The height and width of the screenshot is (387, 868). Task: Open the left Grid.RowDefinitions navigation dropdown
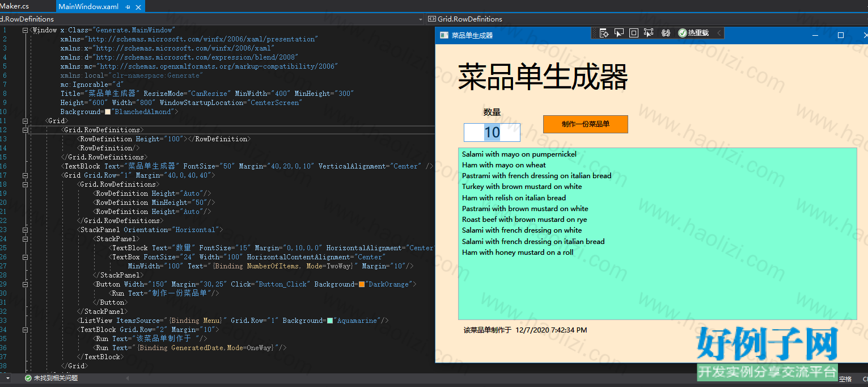pyautogui.click(x=420, y=19)
